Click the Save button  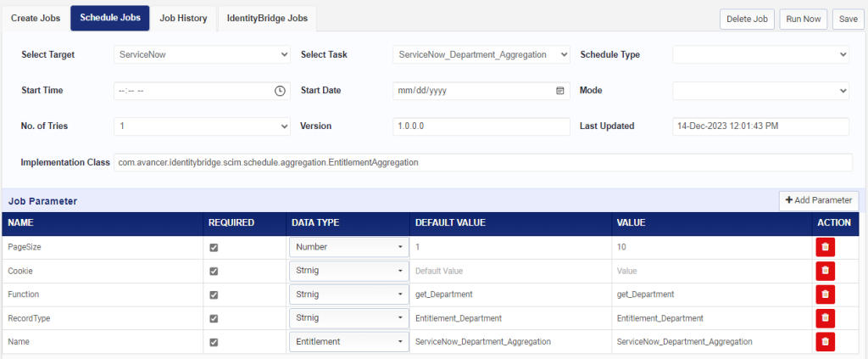848,19
